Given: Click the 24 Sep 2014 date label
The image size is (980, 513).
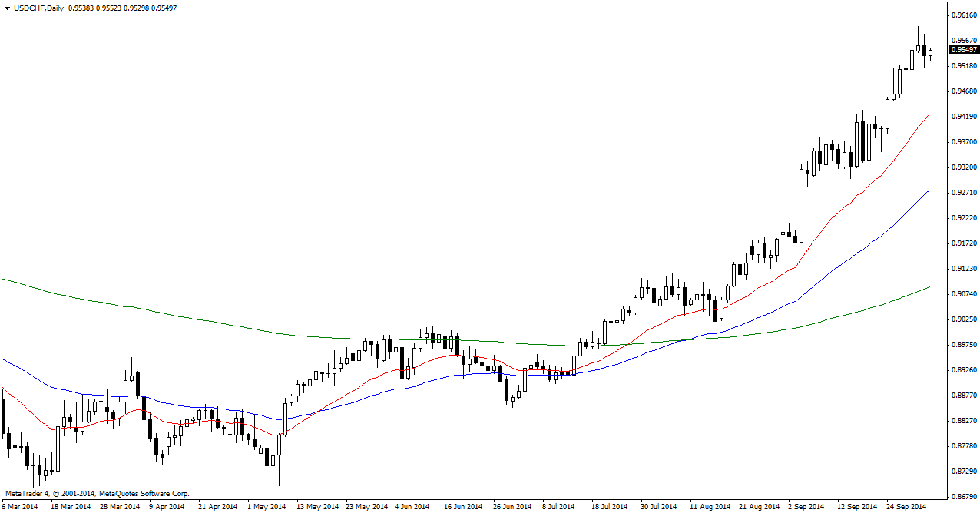Looking at the screenshot, I should 907,507.
